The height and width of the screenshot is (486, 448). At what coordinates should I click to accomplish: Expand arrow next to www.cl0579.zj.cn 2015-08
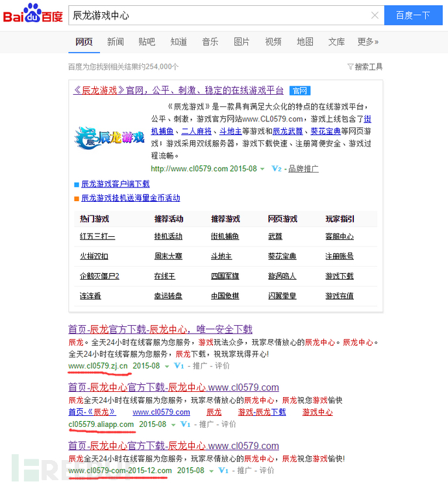tap(167, 367)
